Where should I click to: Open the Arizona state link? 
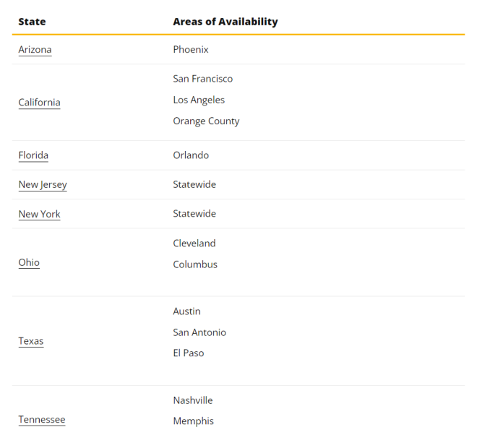pos(35,50)
